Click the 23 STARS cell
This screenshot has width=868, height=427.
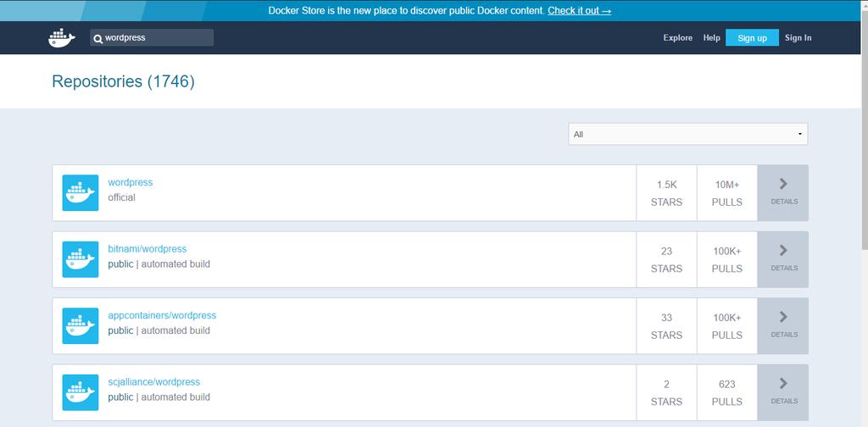pyautogui.click(x=666, y=259)
